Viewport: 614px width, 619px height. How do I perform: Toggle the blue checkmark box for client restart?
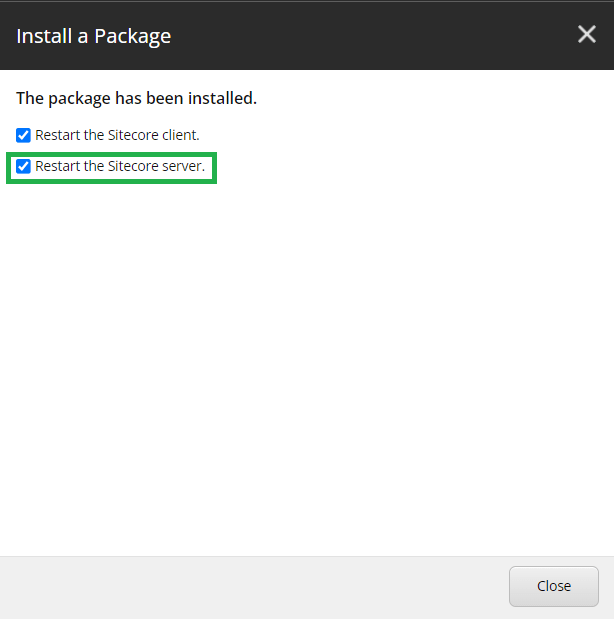pos(23,135)
